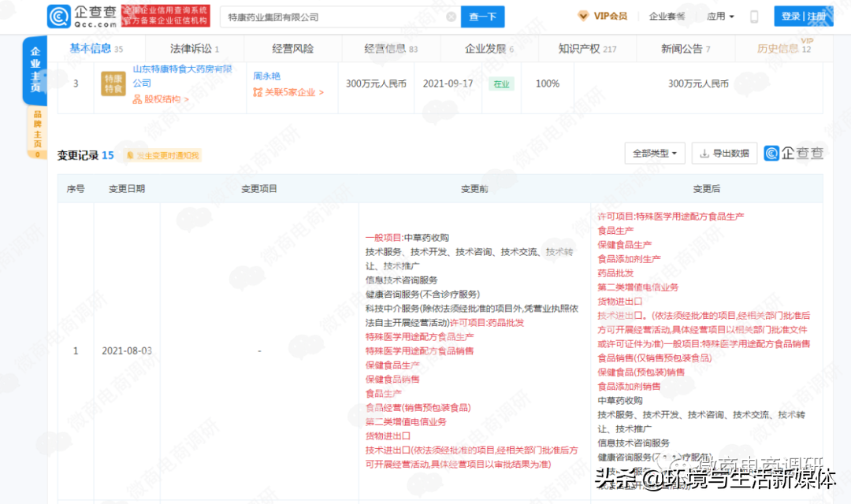Screen dimensions: 851x504
Task: Switch to 新闻公告 tab
Action: point(686,48)
